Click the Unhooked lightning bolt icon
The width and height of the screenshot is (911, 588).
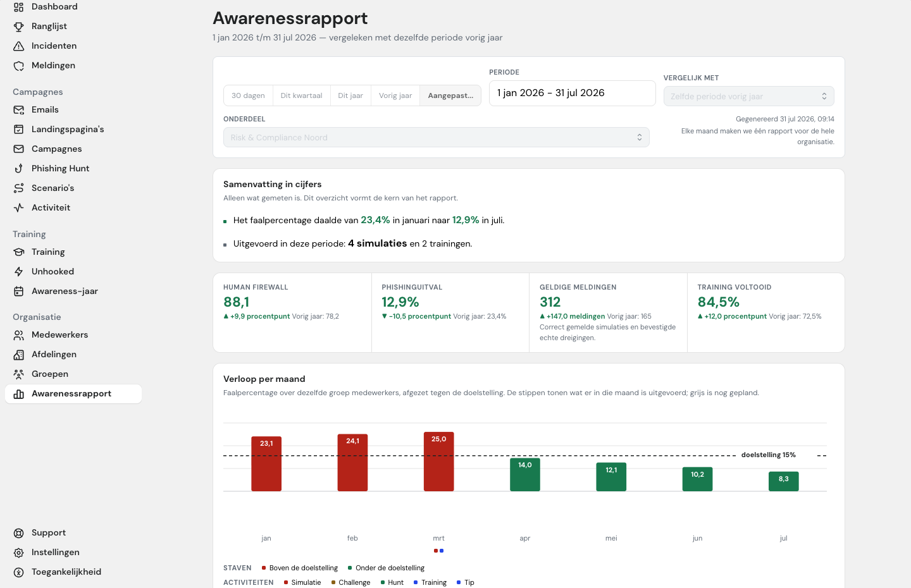19,272
